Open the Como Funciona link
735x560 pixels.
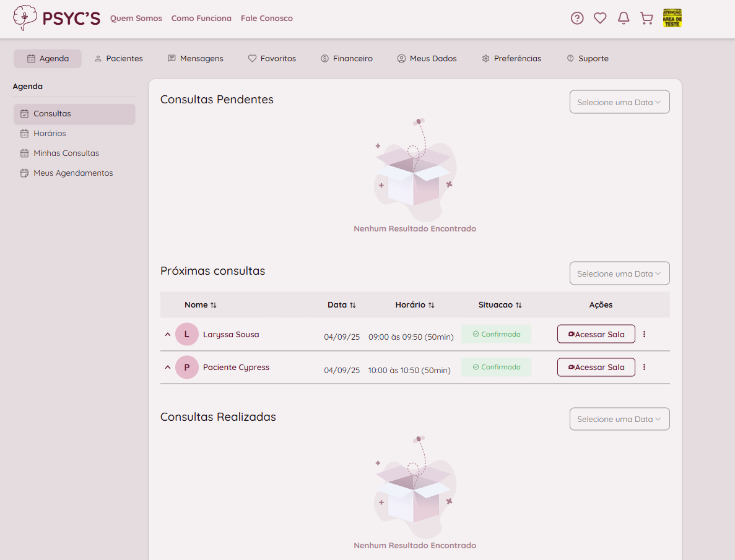coord(201,19)
